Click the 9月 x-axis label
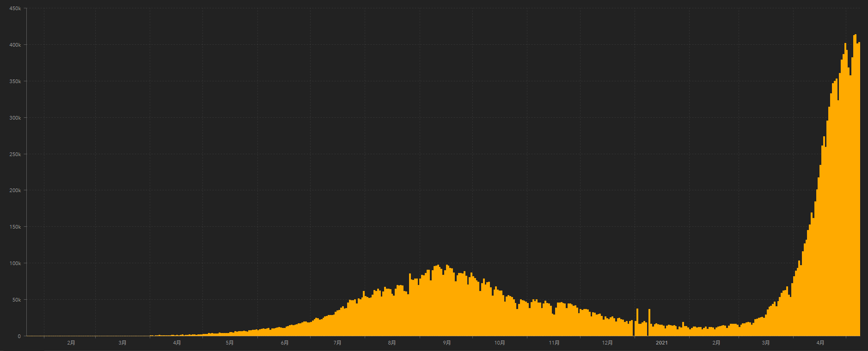Viewport: 868px width, 351px height. pyautogui.click(x=447, y=343)
